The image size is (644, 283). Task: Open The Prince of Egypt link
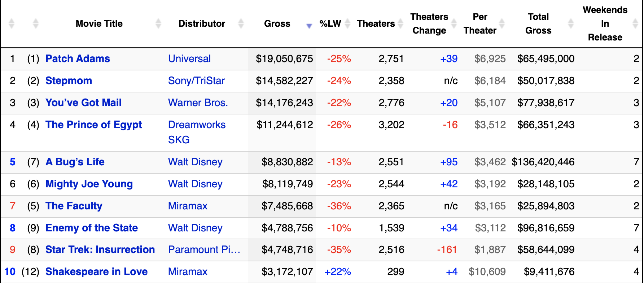tap(93, 125)
